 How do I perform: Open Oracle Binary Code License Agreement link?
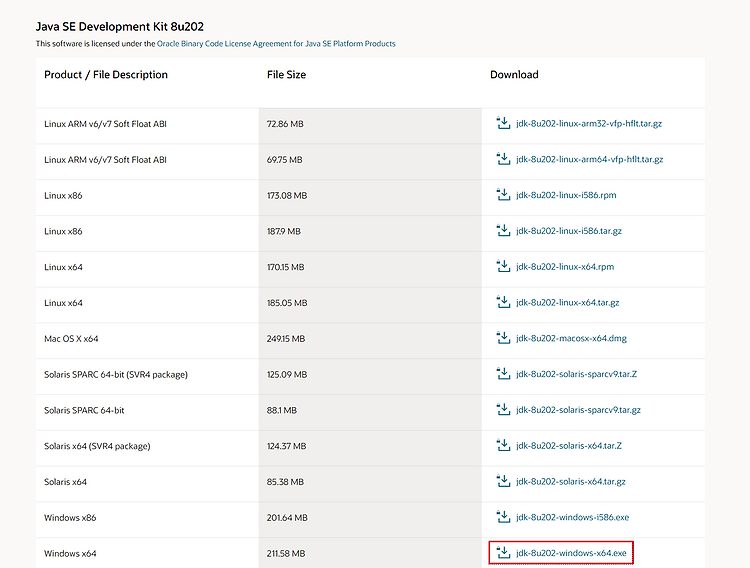pyautogui.click(x=276, y=44)
